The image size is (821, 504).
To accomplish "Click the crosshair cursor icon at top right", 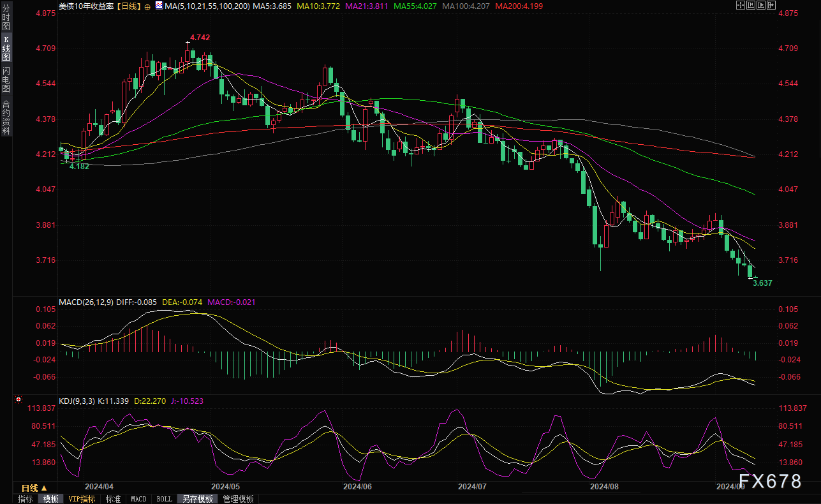I will (740, 5).
